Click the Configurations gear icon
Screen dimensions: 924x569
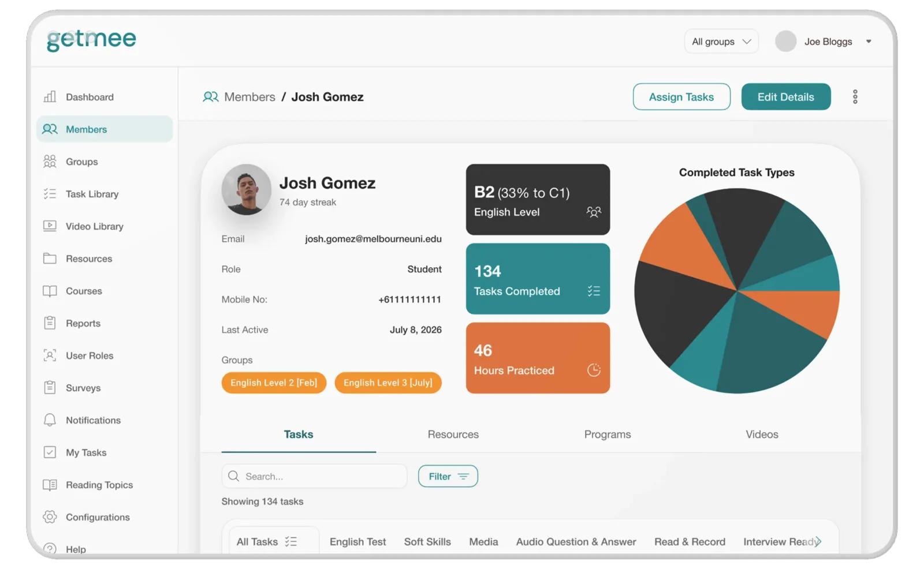point(50,516)
